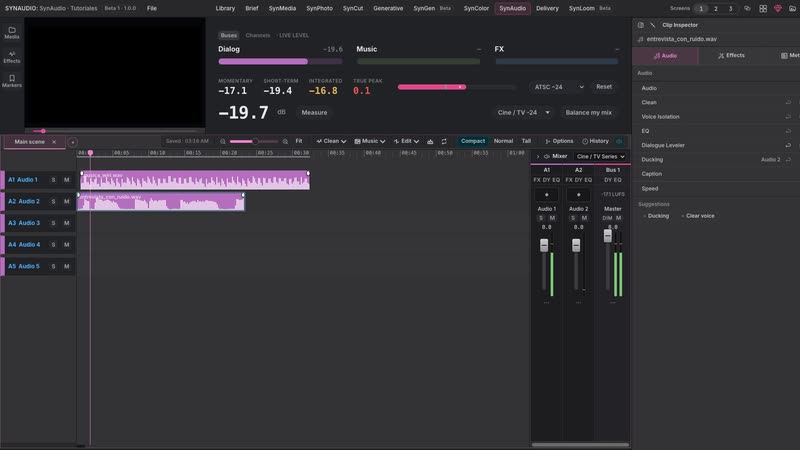Mute Audio 2 in the mixer strip

[584, 218]
